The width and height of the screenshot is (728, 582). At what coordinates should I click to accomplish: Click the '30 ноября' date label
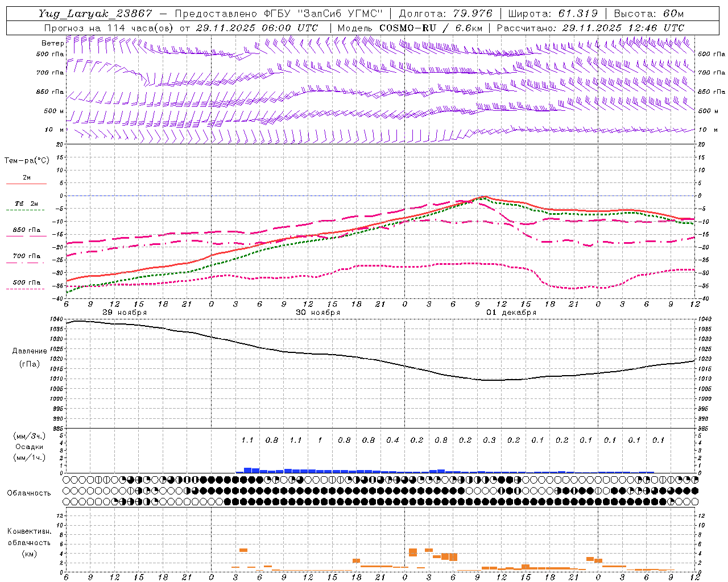tap(318, 313)
